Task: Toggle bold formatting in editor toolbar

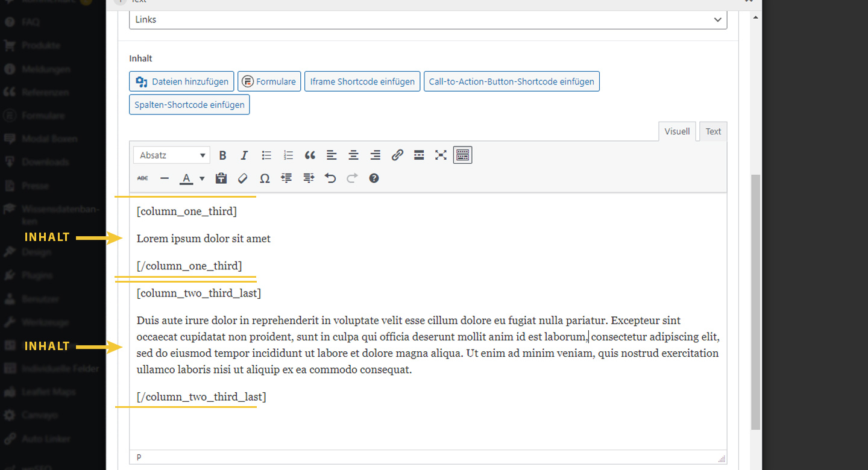Action: tap(222, 155)
